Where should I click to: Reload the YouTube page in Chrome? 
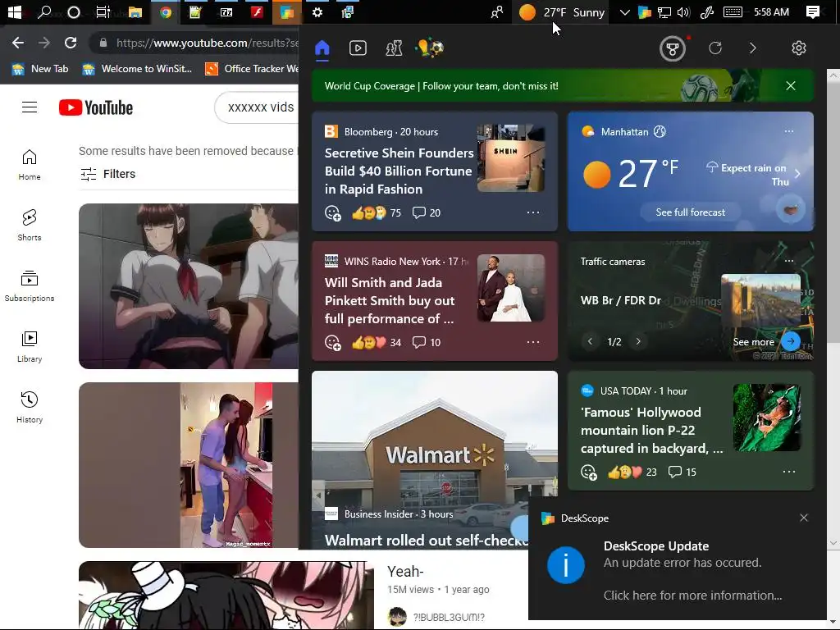pyautogui.click(x=71, y=43)
